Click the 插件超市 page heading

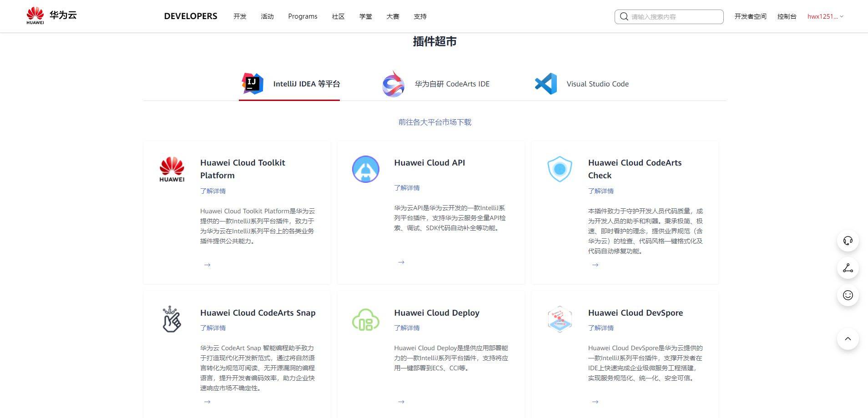434,41
